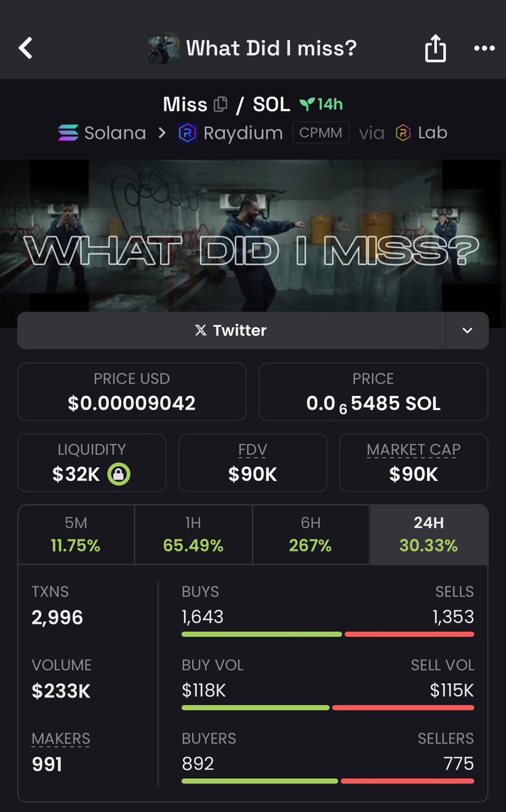Tap the buys versus sells ratio bar

pyautogui.click(x=328, y=634)
